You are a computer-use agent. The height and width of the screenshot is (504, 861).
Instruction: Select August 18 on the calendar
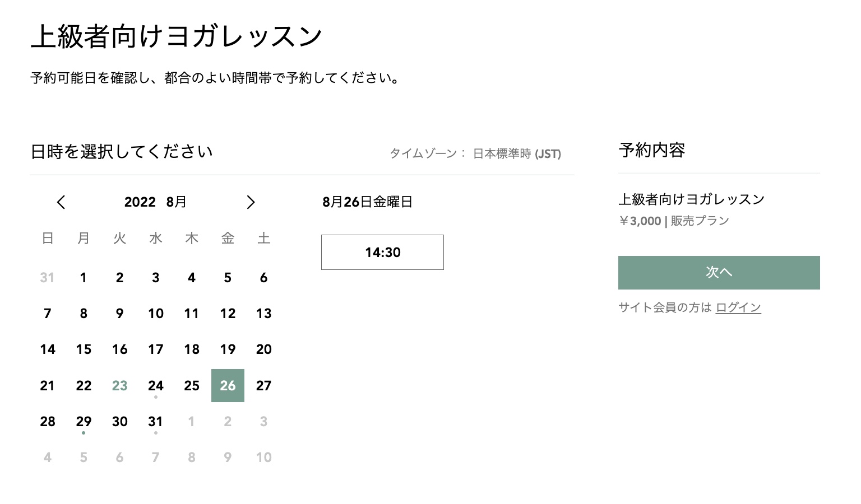click(192, 349)
